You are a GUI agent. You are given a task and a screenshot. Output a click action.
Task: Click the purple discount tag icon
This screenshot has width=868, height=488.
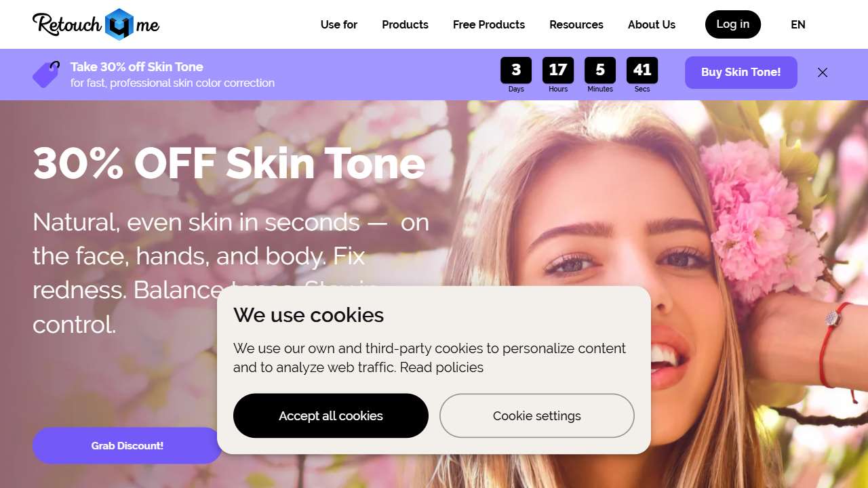pos(46,74)
